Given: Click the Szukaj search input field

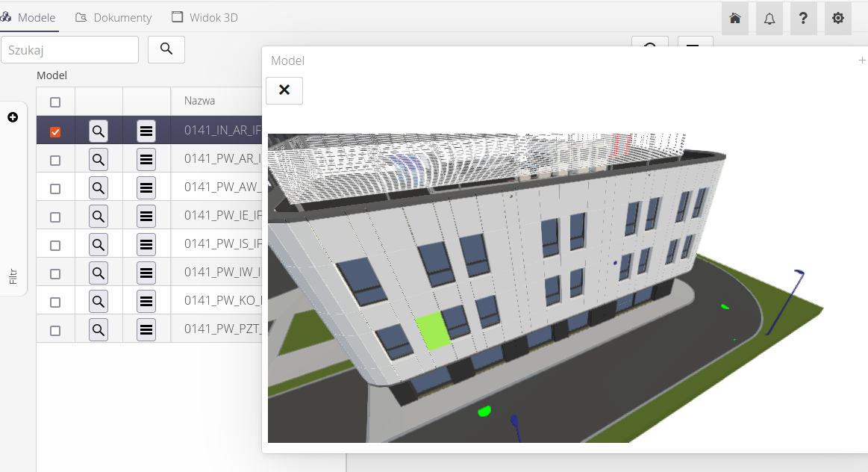Looking at the screenshot, I should tap(69, 49).
